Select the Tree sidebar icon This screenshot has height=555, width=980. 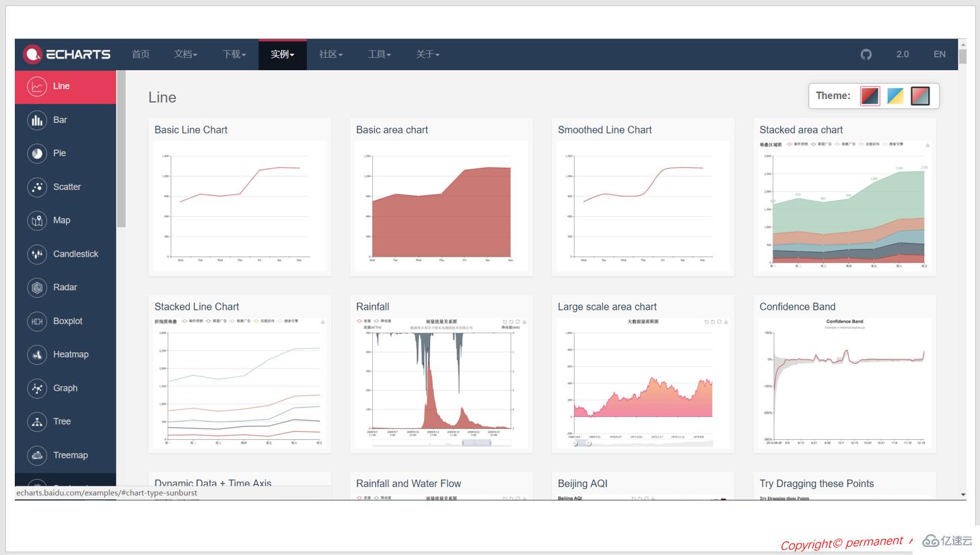pyautogui.click(x=37, y=422)
